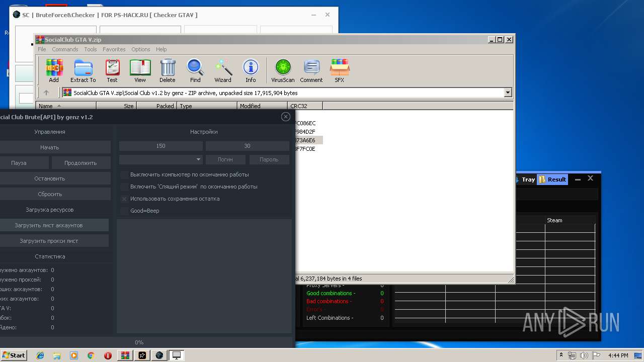Click the Comment icon in WinRAR
The height and width of the screenshot is (362, 644).
311,71
